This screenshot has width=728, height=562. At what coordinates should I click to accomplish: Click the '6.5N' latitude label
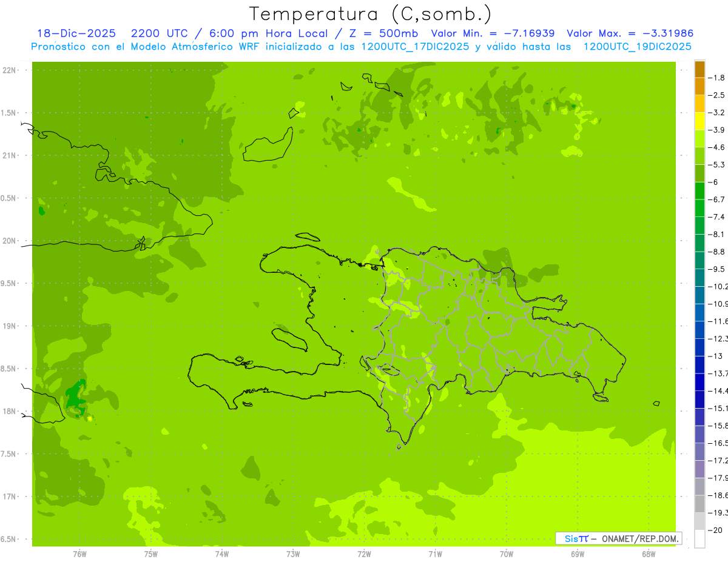(x=9, y=539)
